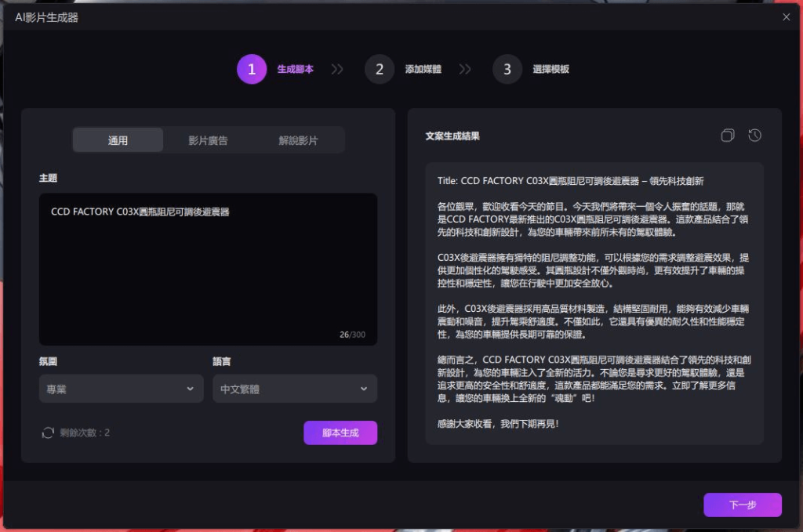Image resolution: width=803 pixels, height=532 pixels.
Task: Switch to the 通用 tab
Action: (x=118, y=140)
